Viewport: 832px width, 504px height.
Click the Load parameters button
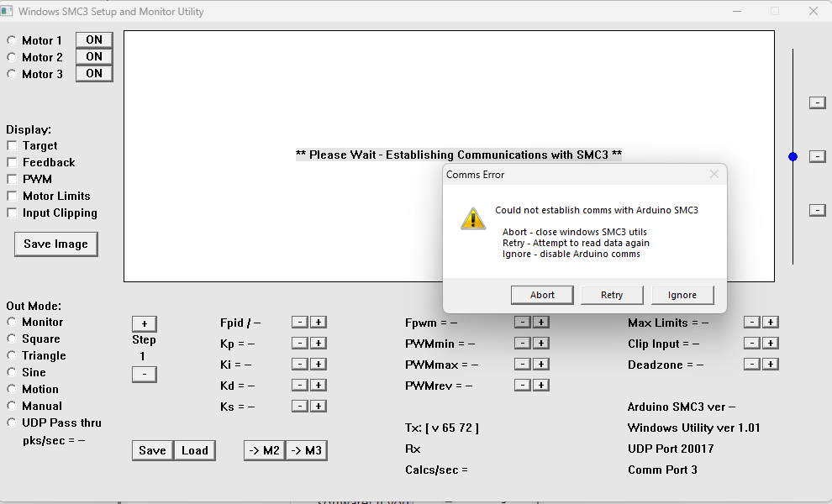coord(195,450)
